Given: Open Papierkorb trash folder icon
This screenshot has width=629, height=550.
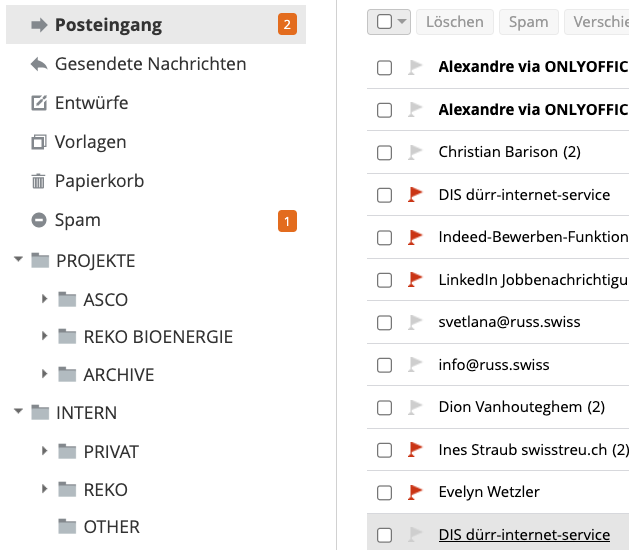Looking at the screenshot, I should [x=39, y=181].
